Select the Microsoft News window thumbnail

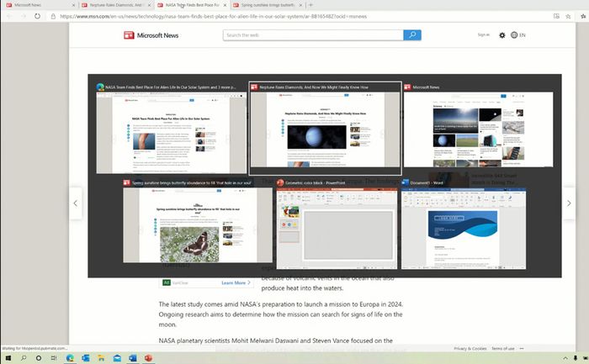[478, 126]
